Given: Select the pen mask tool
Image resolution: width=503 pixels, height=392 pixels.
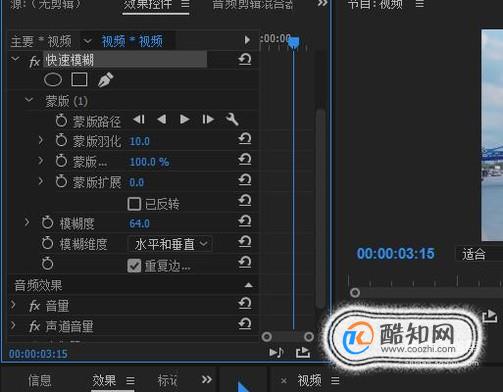Looking at the screenshot, I should pyautogui.click(x=105, y=80).
